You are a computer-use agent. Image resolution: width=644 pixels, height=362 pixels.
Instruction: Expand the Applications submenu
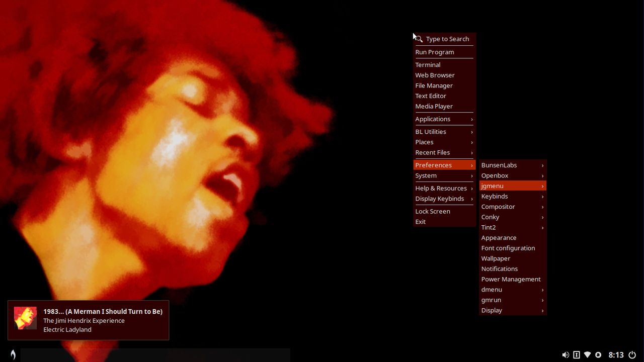tap(444, 119)
